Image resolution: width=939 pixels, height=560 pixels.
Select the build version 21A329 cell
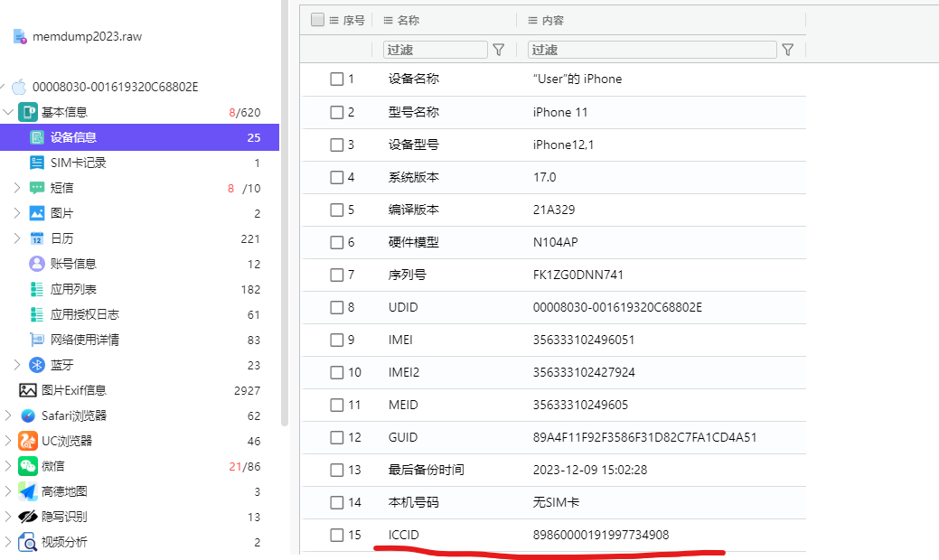tap(554, 210)
